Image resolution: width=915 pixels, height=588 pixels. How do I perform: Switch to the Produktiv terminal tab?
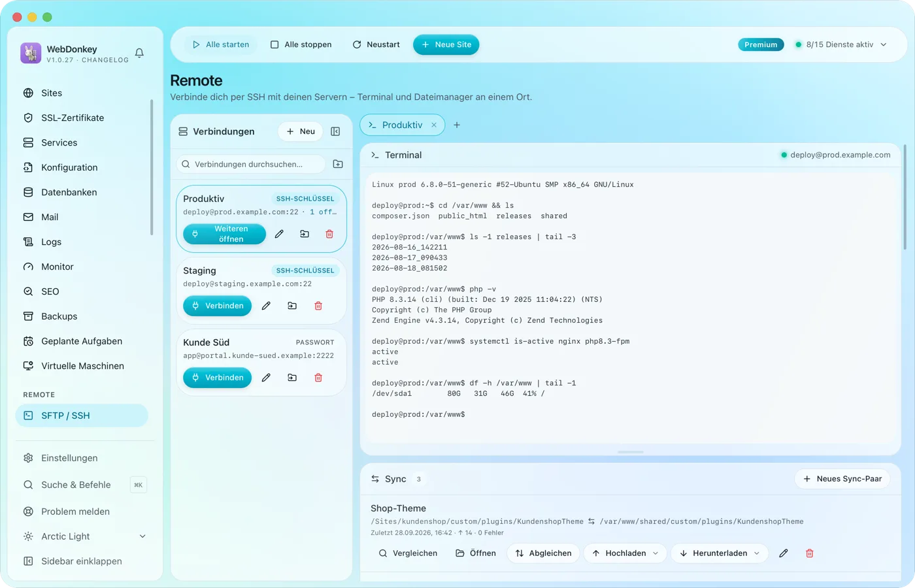[x=396, y=125]
